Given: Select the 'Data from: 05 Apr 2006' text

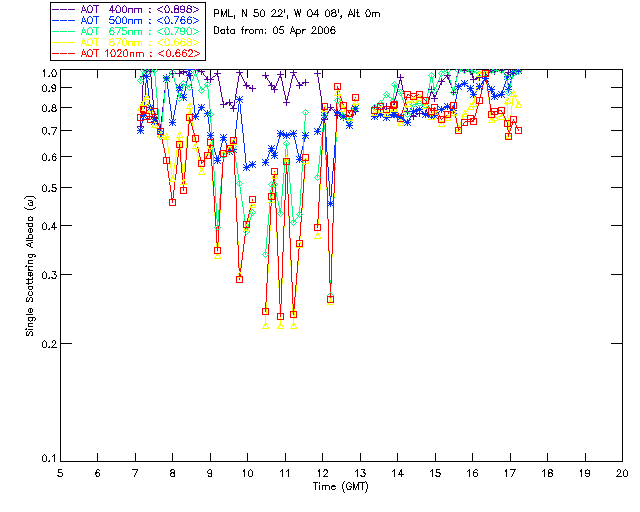Looking at the screenshot, I should [275, 31].
